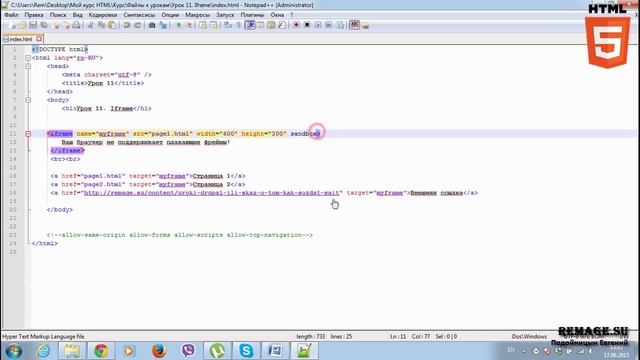Toggle the Function List panel icon

pos(282,25)
